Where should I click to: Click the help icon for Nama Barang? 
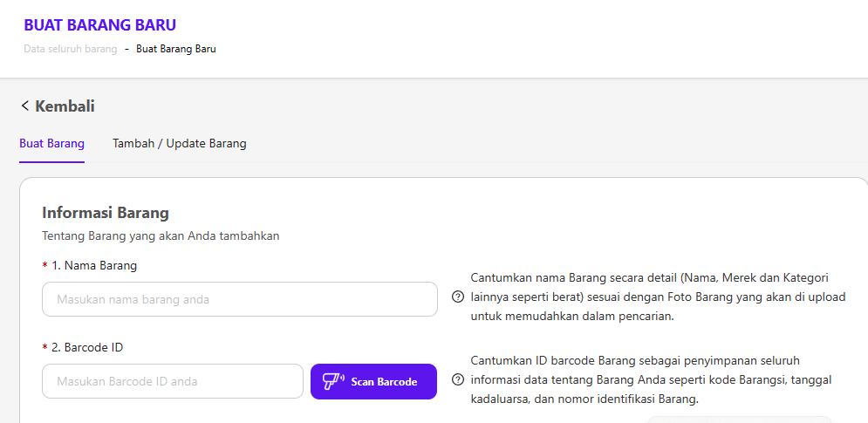(458, 297)
